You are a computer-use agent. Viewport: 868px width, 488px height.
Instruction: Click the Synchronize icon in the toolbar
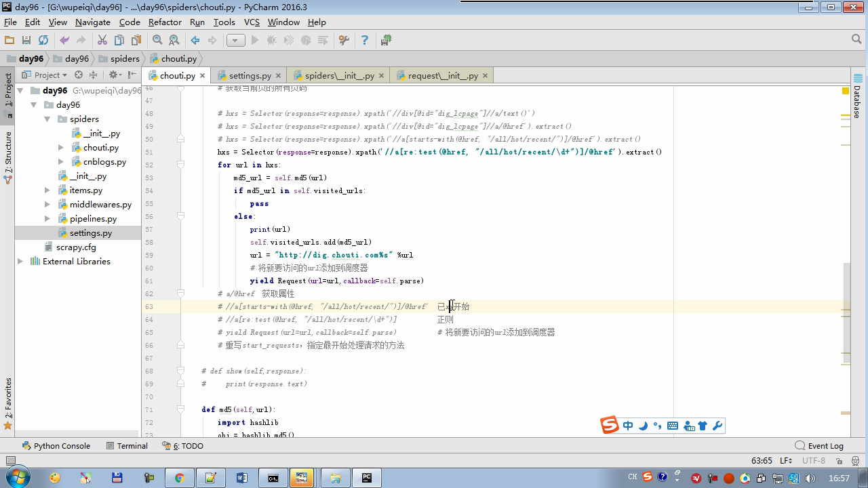(x=43, y=41)
